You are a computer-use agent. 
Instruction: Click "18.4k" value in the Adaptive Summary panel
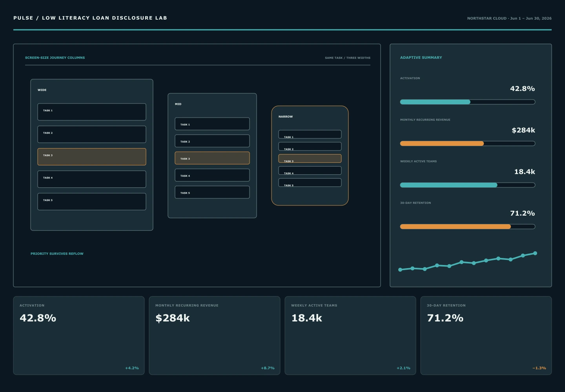pyautogui.click(x=525, y=172)
